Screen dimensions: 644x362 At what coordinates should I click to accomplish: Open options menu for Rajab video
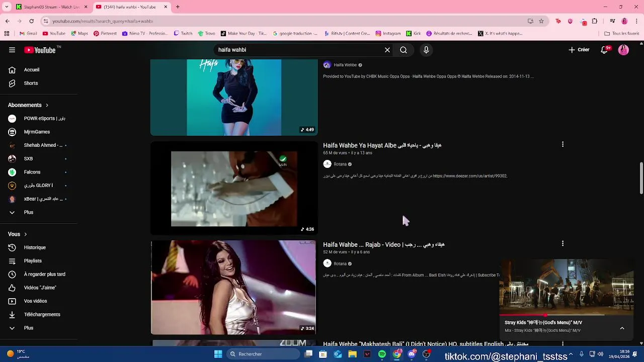point(562,243)
